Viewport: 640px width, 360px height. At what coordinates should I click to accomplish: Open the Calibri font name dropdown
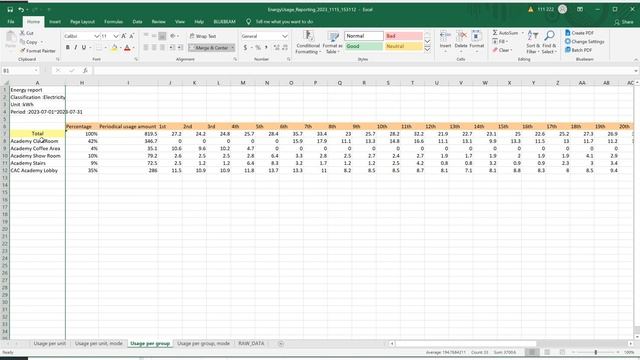[x=97, y=36]
